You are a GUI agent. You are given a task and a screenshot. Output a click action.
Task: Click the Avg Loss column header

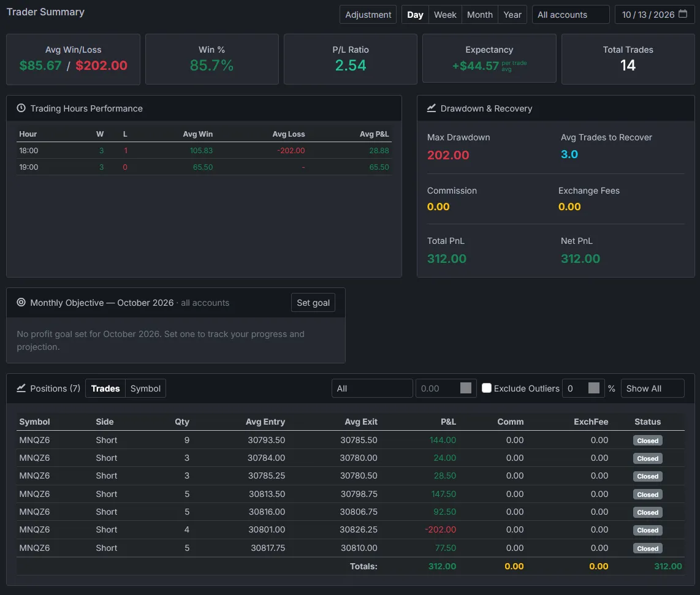pos(288,134)
